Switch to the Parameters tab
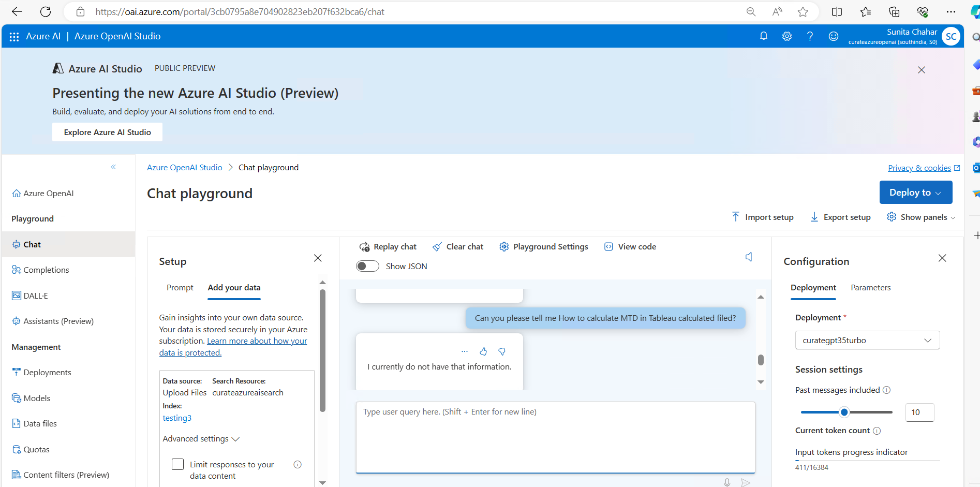The image size is (980, 487). (x=871, y=288)
